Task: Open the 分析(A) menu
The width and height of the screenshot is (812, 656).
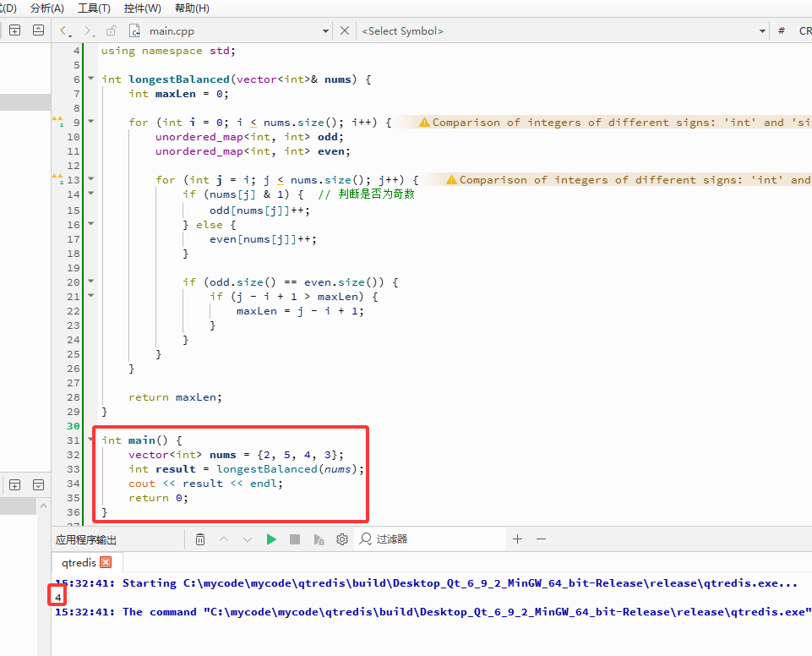Action: [x=47, y=8]
